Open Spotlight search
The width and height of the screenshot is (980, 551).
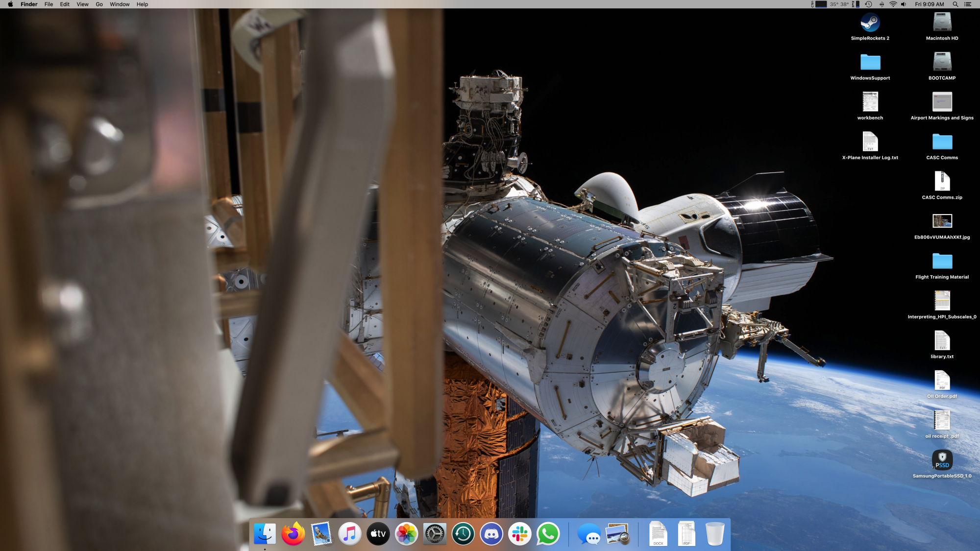955,4
